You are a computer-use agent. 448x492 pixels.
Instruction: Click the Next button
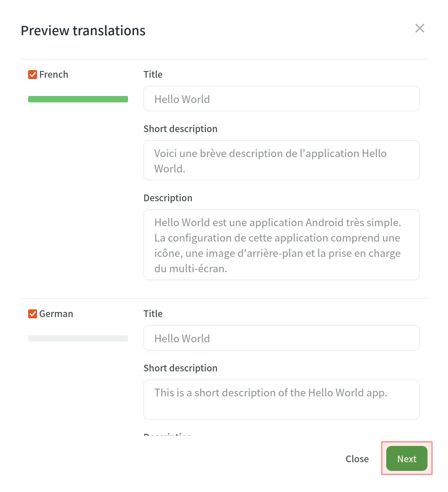(x=406, y=459)
